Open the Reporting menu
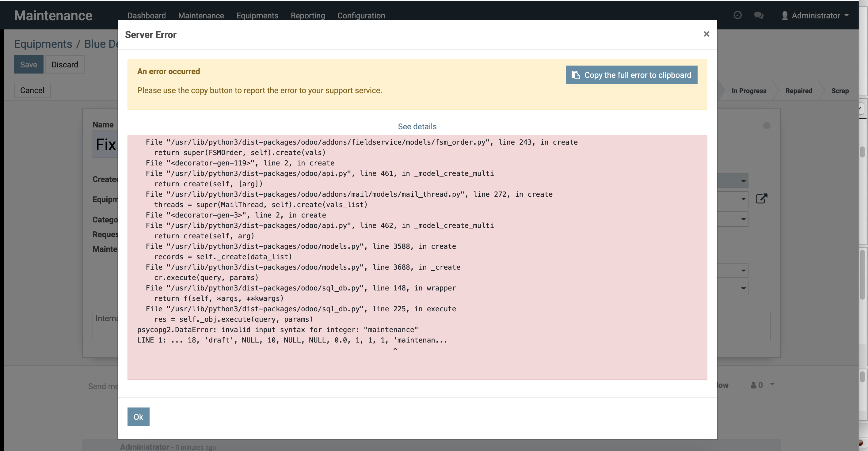 (x=307, y=16)
